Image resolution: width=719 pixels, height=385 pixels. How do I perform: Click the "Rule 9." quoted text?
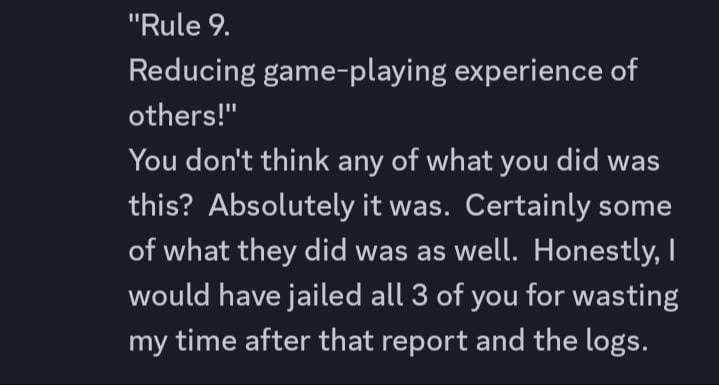(x=179, y=26)
